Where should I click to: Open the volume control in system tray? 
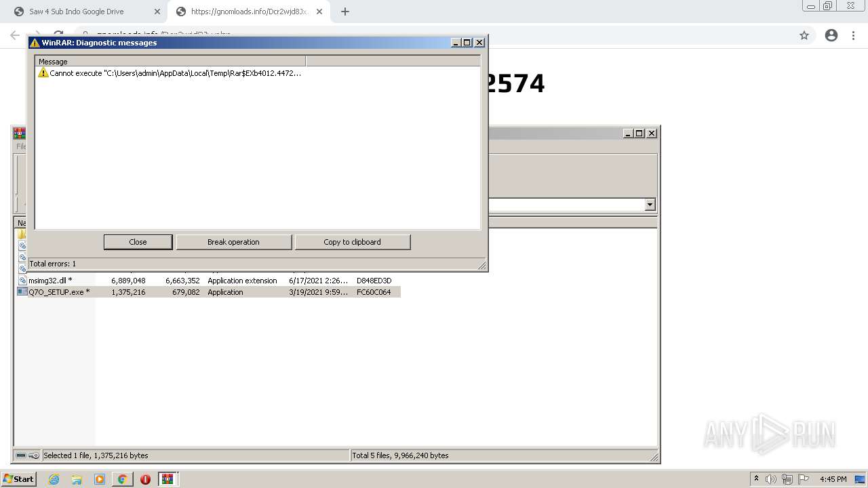click(x=771, y=479)
